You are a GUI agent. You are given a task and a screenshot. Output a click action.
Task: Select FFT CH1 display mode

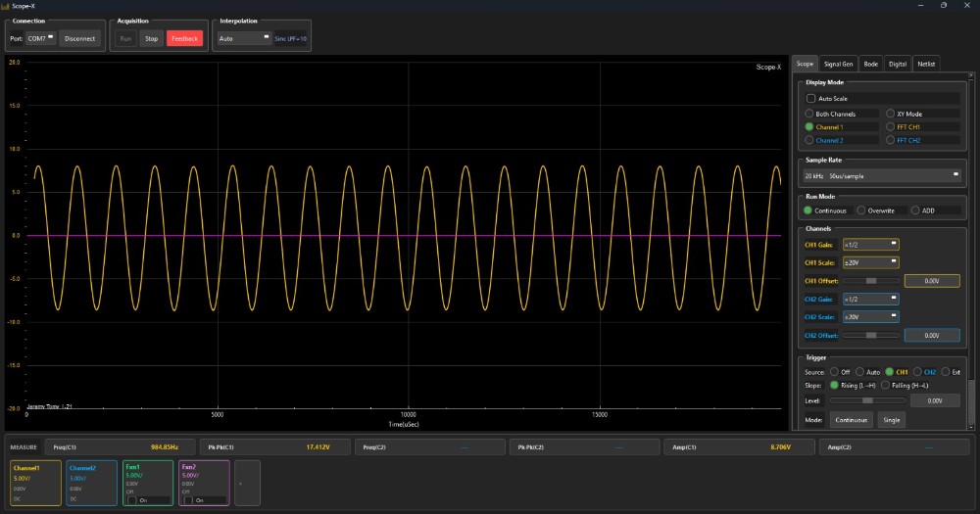coord(890,126)
